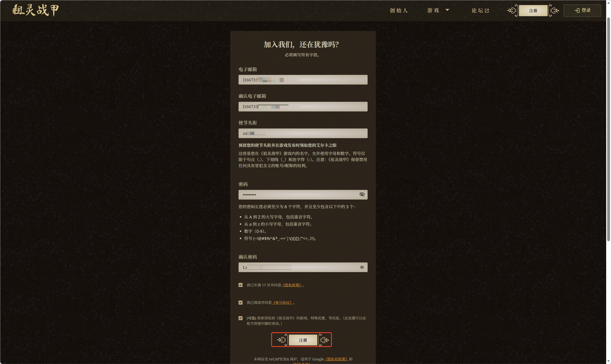Open the 《参与协议》 link
Image resolution: width=611 pixels, height=364 pixels.
pos(282,303)
